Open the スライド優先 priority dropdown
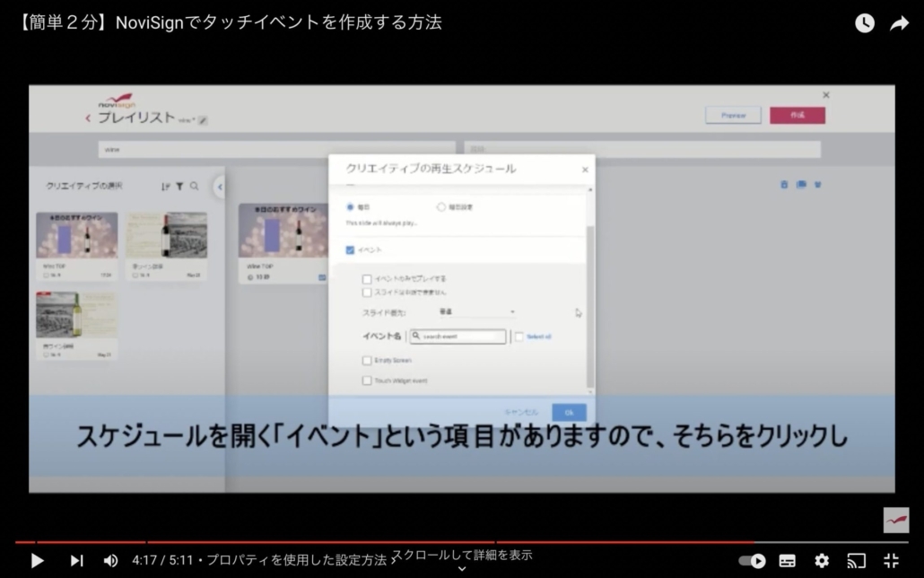The image size is (924, 578). [476, 312]
